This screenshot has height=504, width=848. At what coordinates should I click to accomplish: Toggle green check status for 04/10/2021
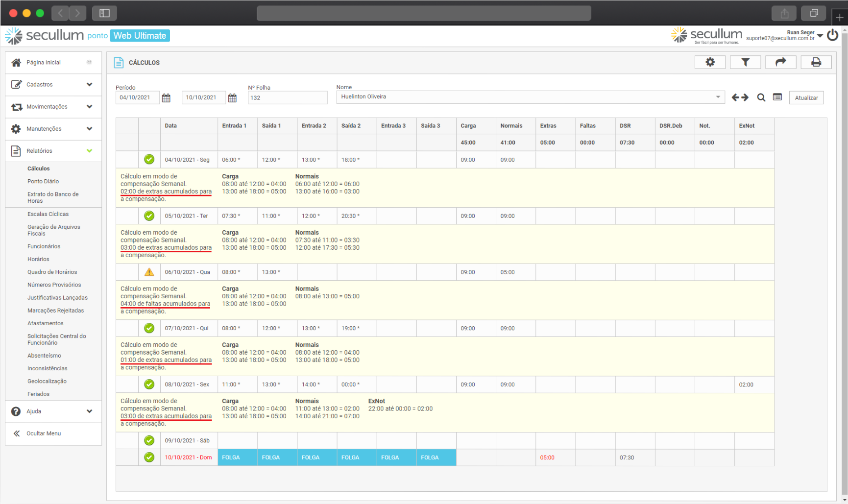(x=149, y=160)
